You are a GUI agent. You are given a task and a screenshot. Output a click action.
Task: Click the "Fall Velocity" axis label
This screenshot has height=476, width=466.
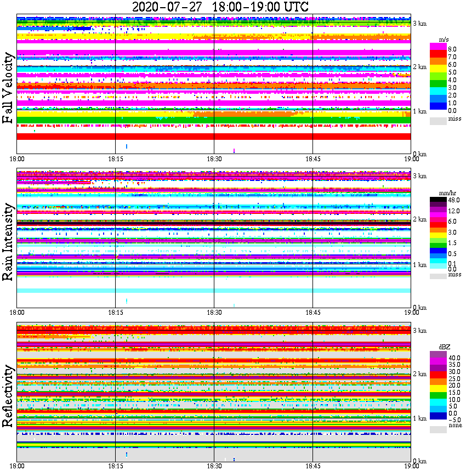(x=8, y=88)
